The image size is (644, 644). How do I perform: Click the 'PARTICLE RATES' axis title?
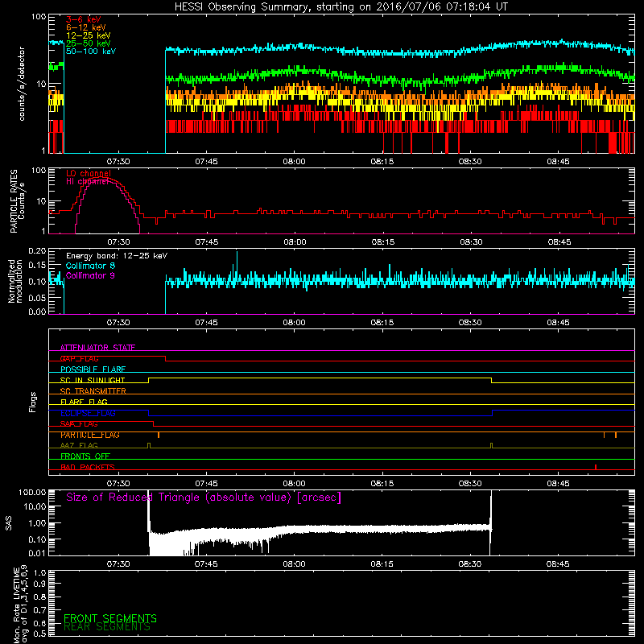(x=14, y=201)
